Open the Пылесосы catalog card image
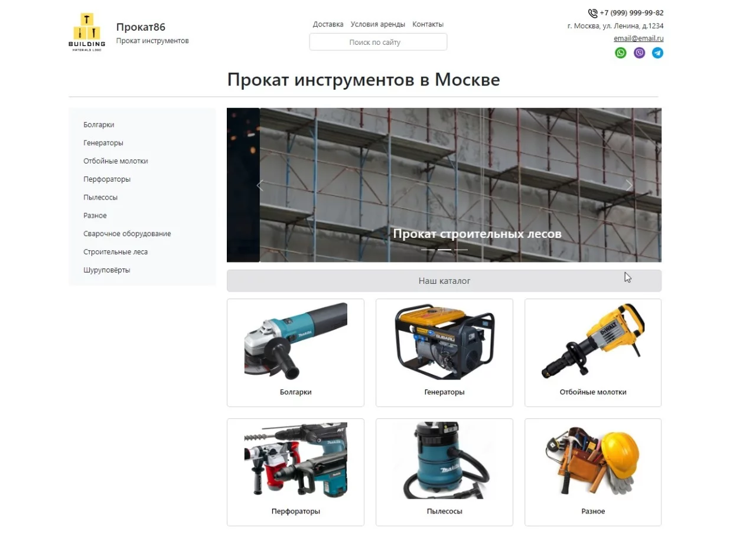This screenshot has width=756, height=537. (x=444, y=460)
